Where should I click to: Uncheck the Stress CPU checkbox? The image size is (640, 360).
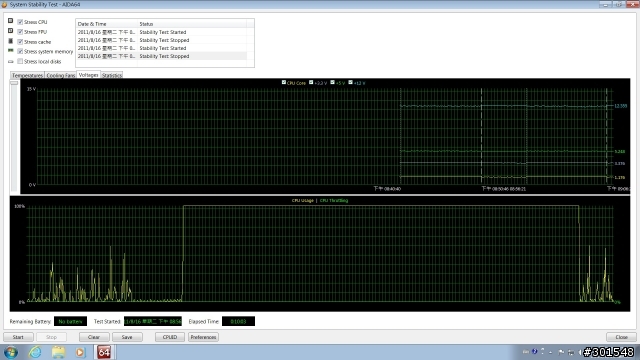20,22
